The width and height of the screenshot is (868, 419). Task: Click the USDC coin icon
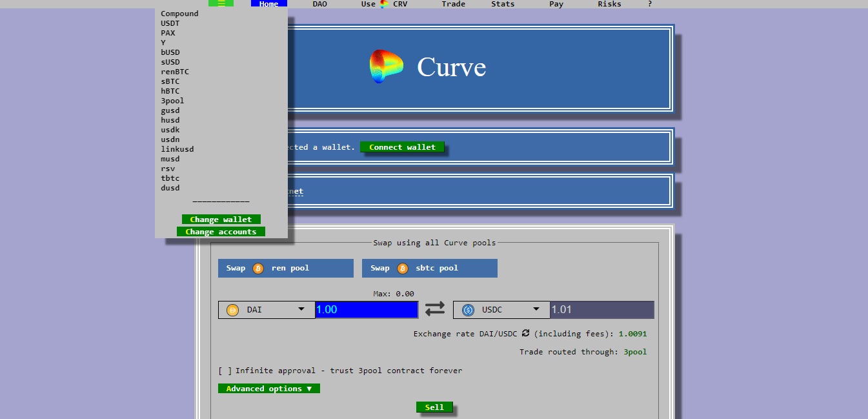(468, 310)
